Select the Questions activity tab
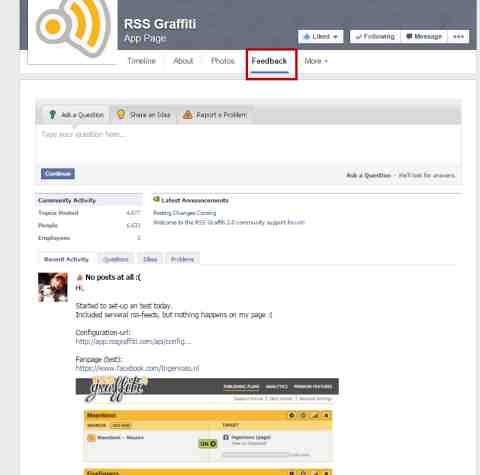This screenshot has height=475, width=480. tap(115, 259)
